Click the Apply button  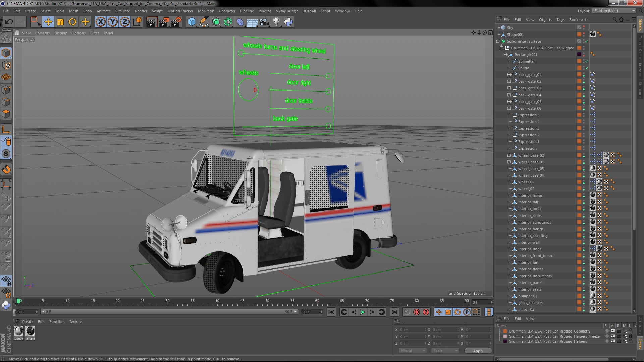(x=478, y=351)
